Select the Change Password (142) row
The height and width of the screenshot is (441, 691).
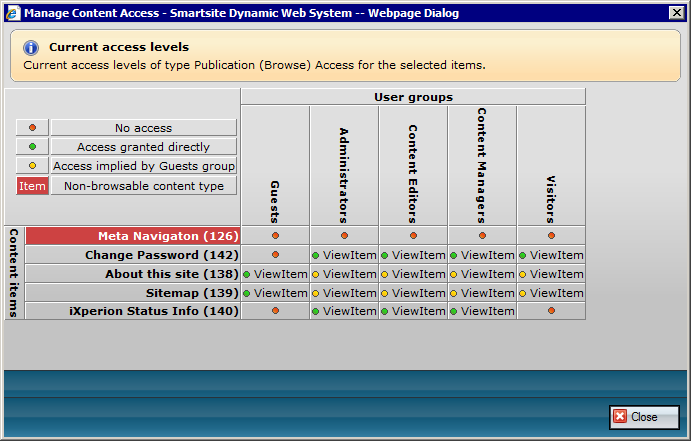click(133, 255)
